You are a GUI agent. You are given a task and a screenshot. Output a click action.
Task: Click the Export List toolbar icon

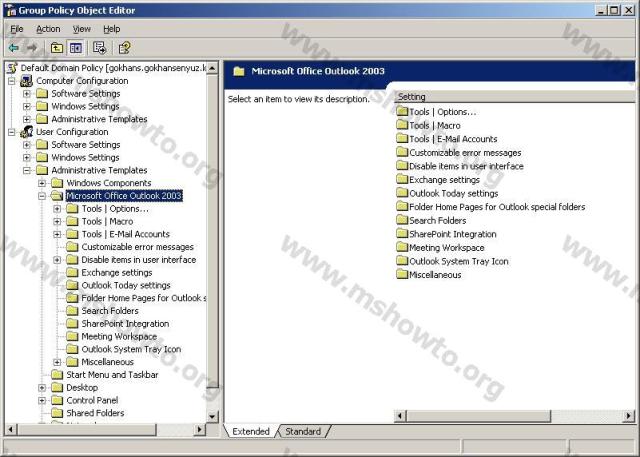point(99,48)
